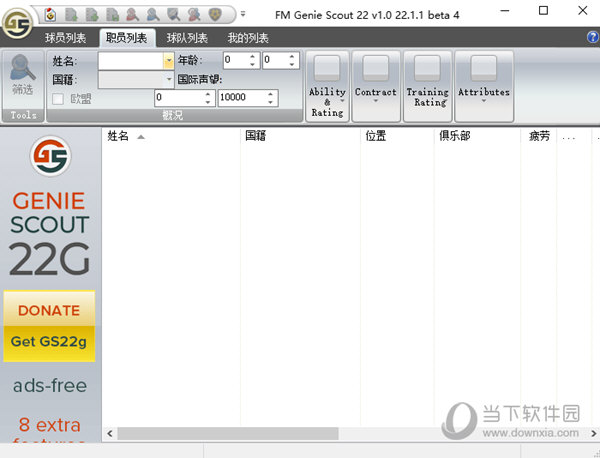
Task: Open the 球队列表 tab
Action: [187, 38]
